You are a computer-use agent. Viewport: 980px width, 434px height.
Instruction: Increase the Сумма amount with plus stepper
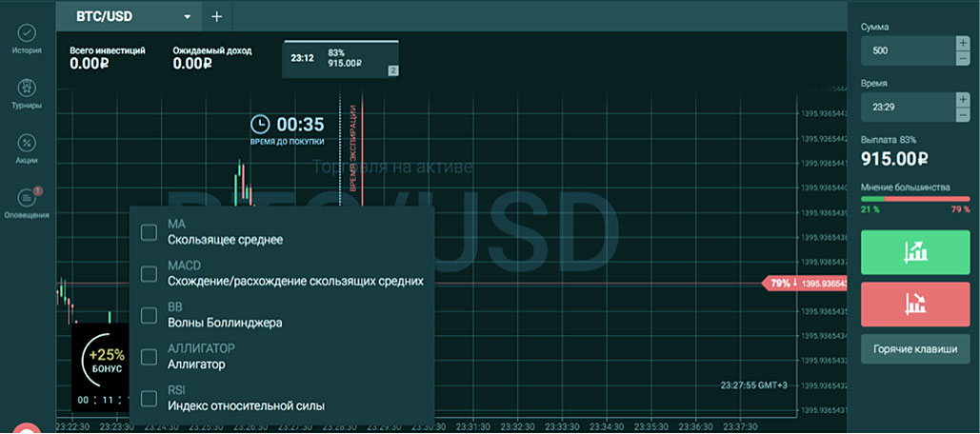963,43
